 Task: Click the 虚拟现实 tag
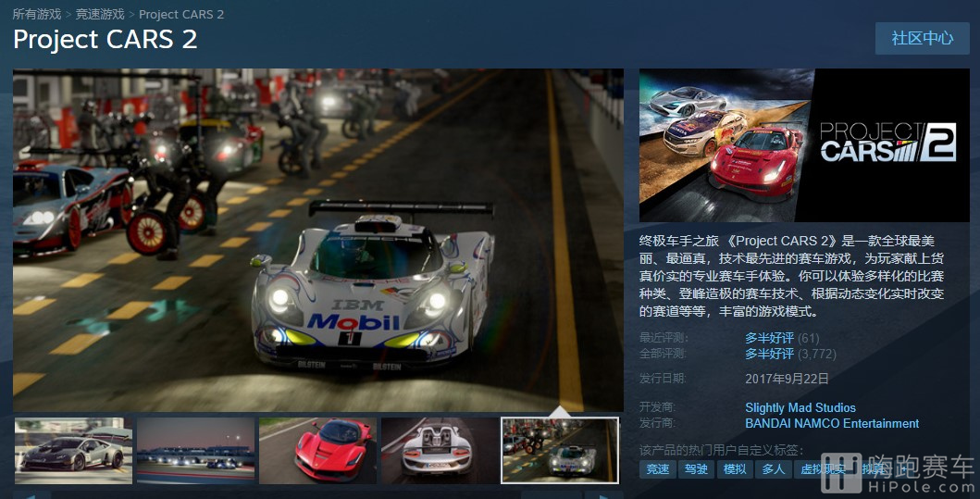tap(823, 469)
